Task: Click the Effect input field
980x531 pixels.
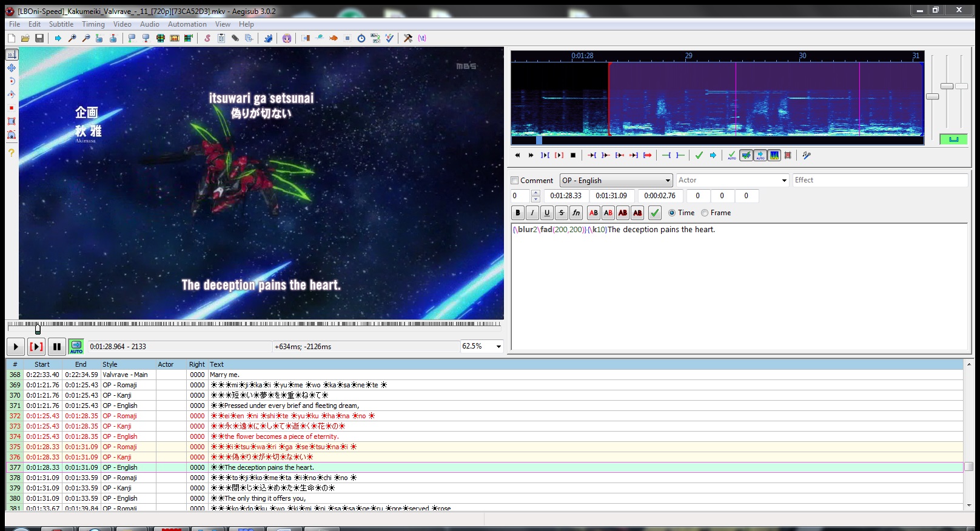Action: coord(880,180)
